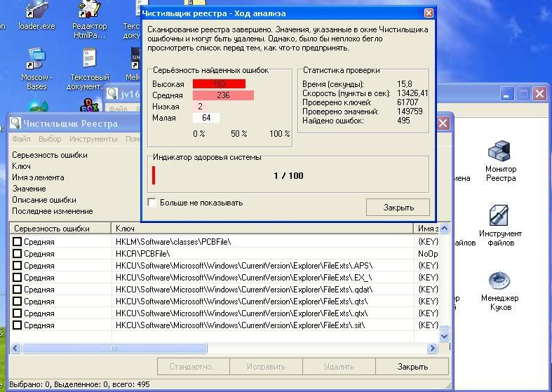Image resolution: width=552 pixels, height=392 pixels.
Task: Sort by Ключ column header
Action: (x=262, y=229)
